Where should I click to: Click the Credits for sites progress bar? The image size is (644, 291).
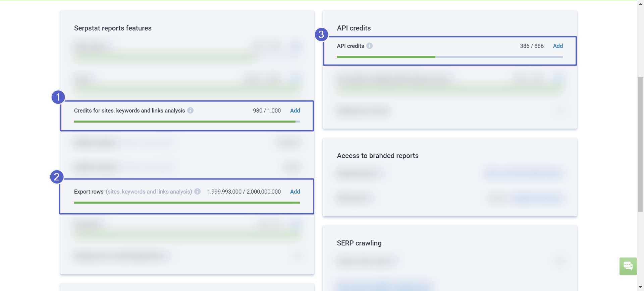pyautogui.click(x=187, y=122)
